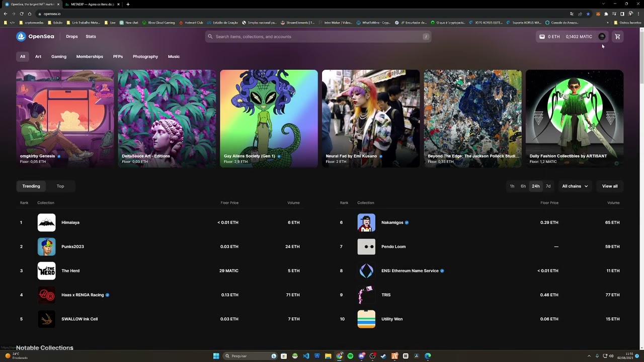Open the Stats menu

click(x=91, y=37)
